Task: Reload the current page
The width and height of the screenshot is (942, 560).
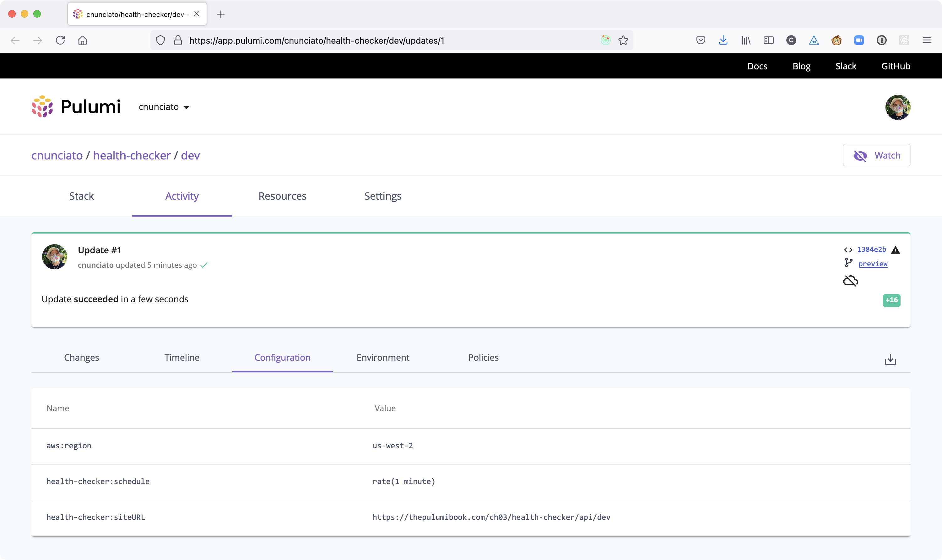Action: pos(60,40)
